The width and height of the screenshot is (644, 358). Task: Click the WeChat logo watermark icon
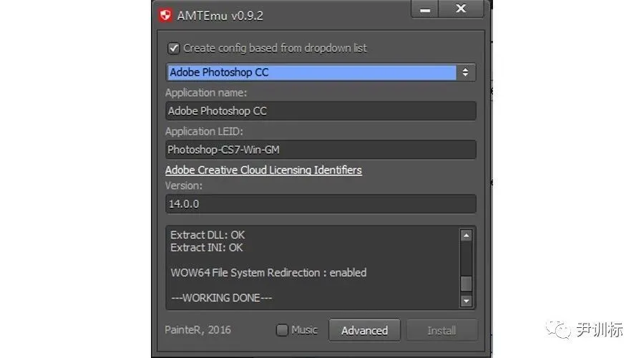tap(560, 329)
